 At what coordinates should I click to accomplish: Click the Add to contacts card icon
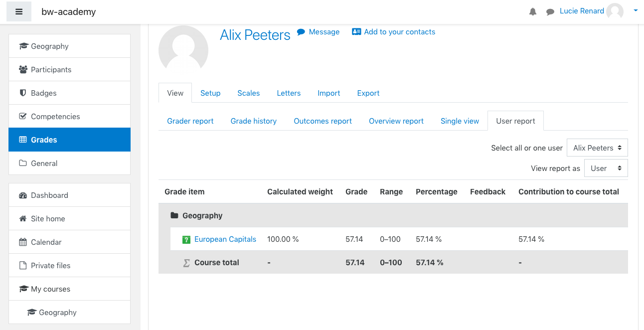pyautogui.click(x=356, y=32)
